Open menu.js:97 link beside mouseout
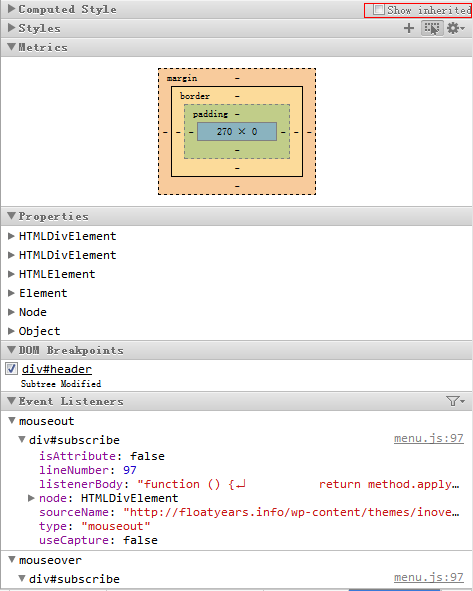This screenshot has height=591, width=473. click(429, 438)
